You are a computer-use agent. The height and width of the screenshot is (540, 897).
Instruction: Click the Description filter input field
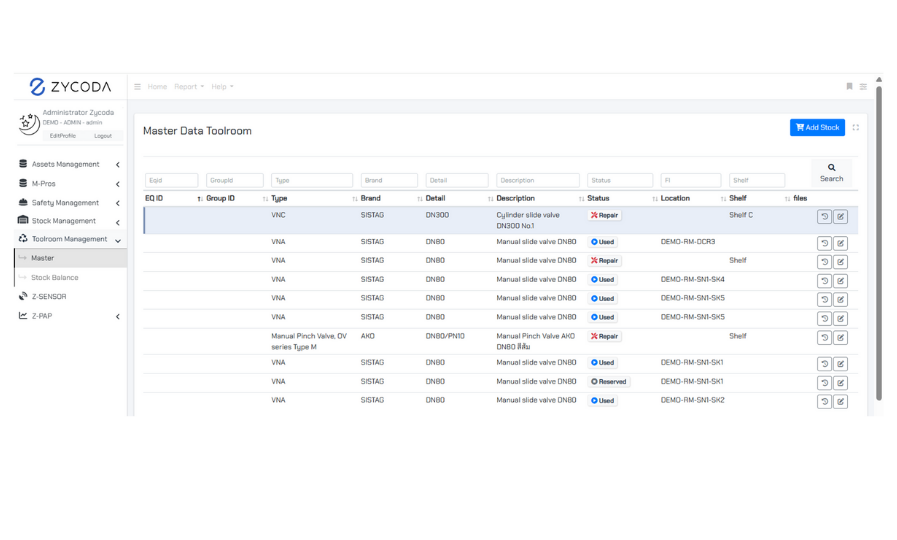(x=537, y=181)
